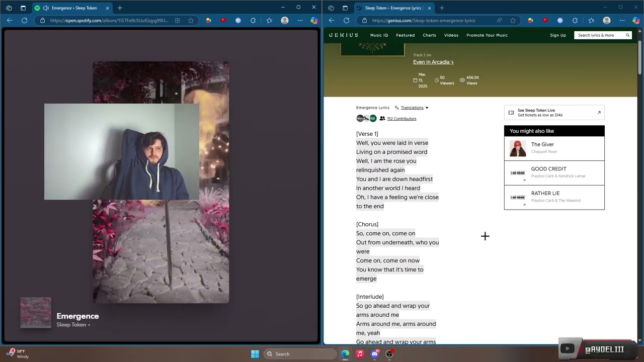Image resolution: width=644 pixels, height=362 pixels.
Task: Select the Sleep Token – Emergence Lyrics tab
Action: [394, 8]
